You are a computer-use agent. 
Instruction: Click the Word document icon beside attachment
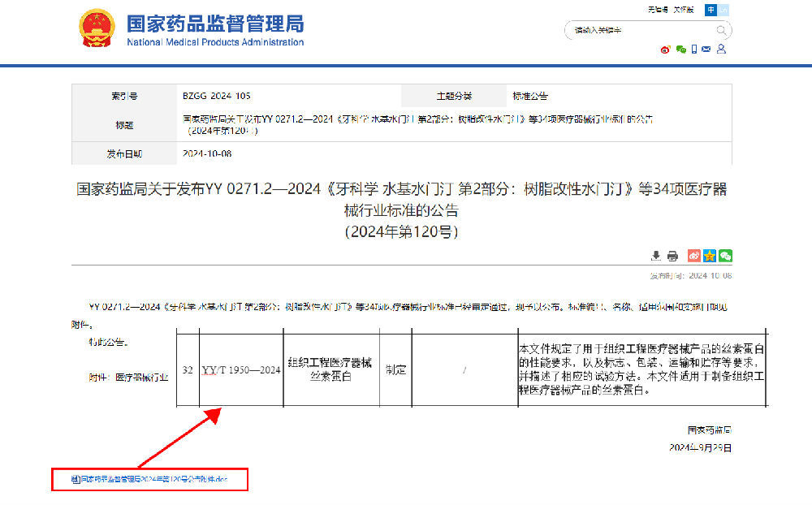click(75, 480)
